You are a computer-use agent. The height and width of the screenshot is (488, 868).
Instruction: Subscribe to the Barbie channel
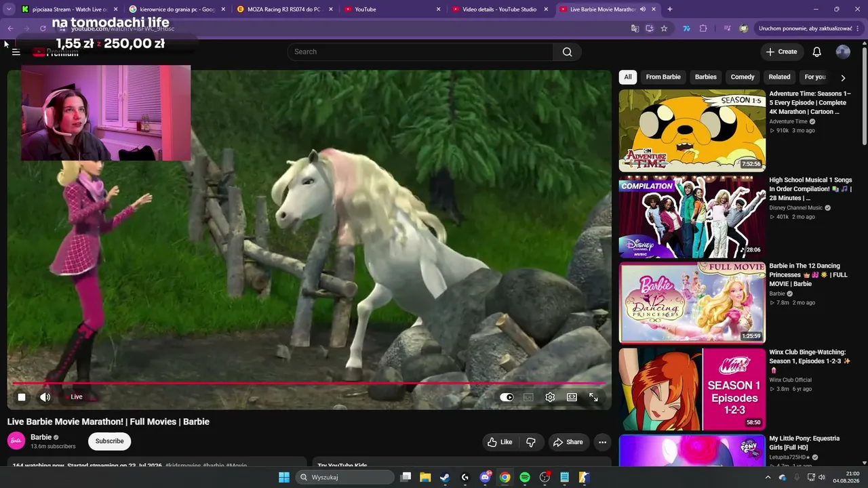[109, 441]
